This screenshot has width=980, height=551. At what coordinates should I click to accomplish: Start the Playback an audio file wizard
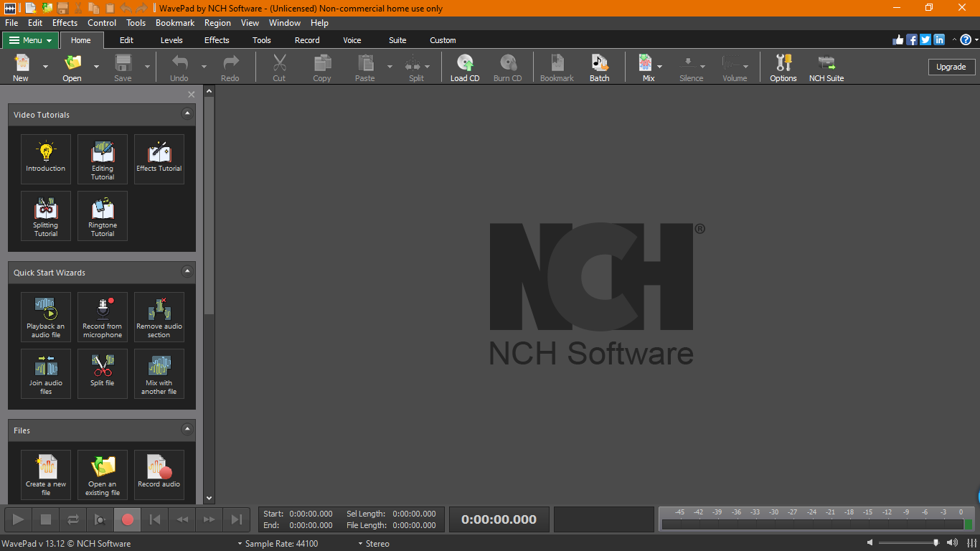(46, 317)
